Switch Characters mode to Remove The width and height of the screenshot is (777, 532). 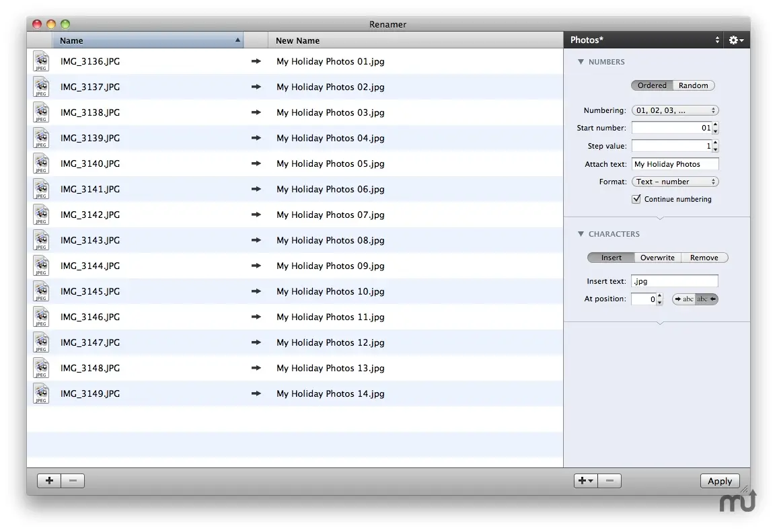click(704, 258)
